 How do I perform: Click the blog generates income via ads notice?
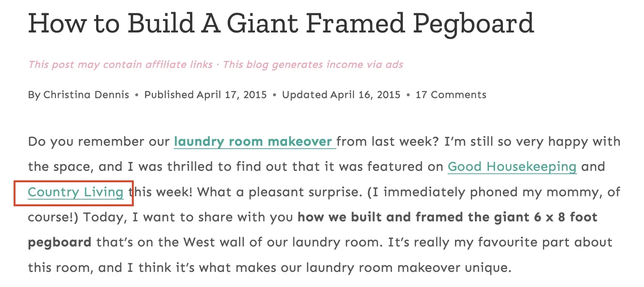[x=313, y=65]
